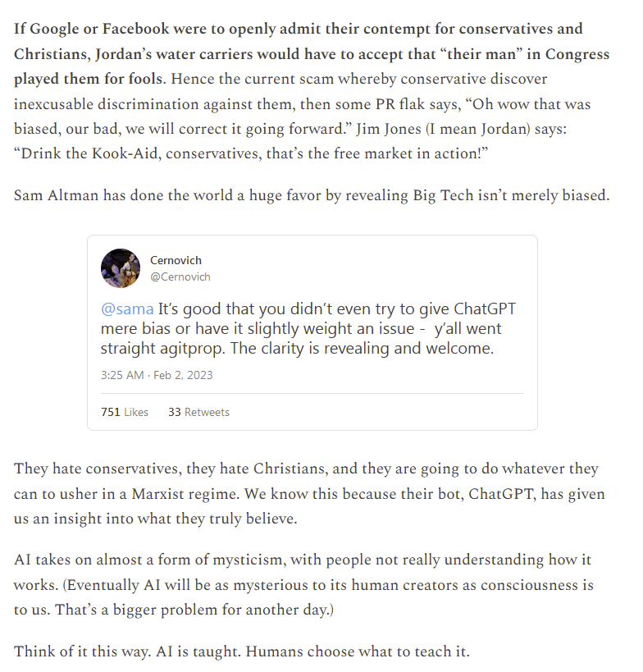This screenshot has height=672, width=643.
Task: Click the 751 Likes count
Action: point(125,412)
